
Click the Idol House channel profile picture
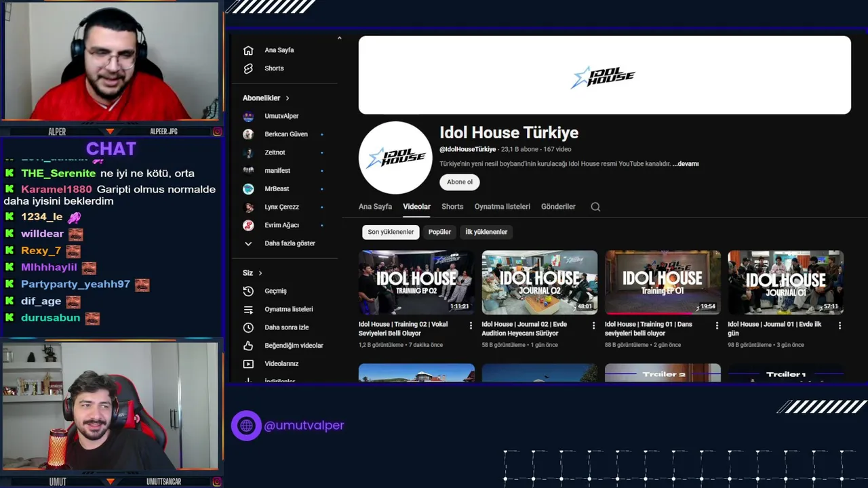pos(395,158)
